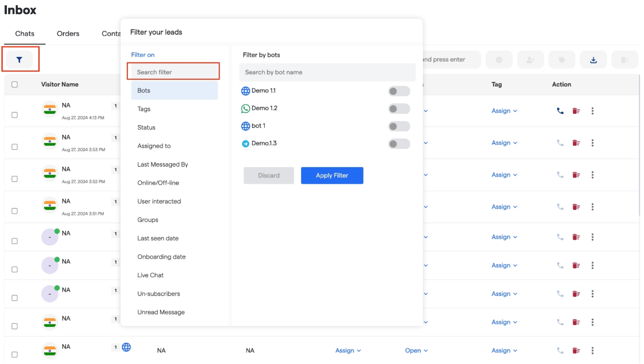Switch to the Orders tab
Screen dimensions: 644x364
coord(68,34)
